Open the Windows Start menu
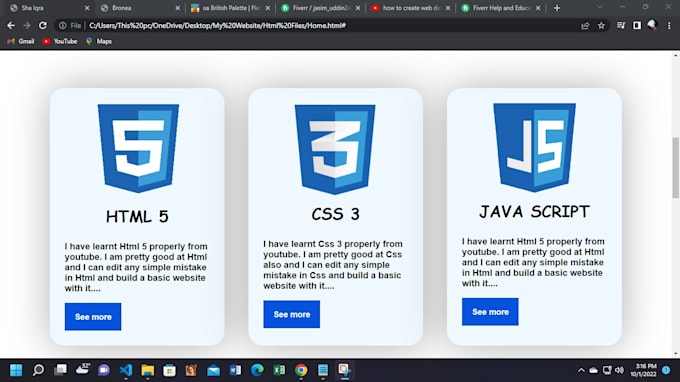The image size is (680, 382). pyautogui.click(x=16, y=370)
